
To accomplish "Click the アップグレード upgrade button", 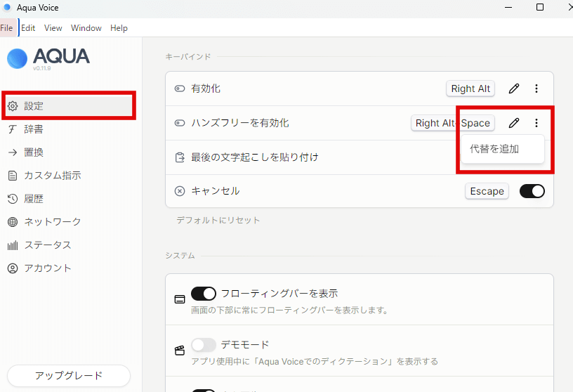I will tap(69, 375).
